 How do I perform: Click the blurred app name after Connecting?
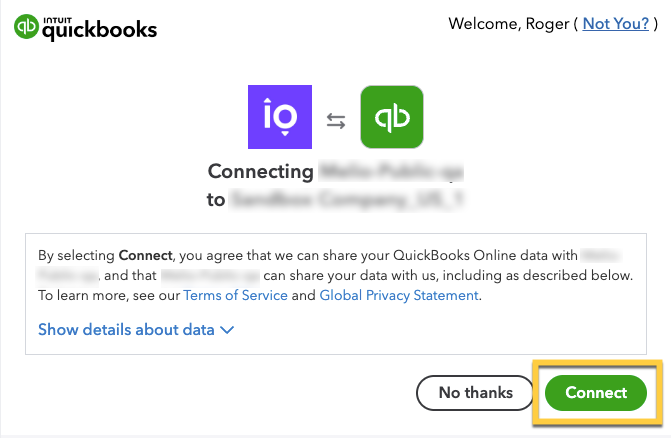point(391,172)
